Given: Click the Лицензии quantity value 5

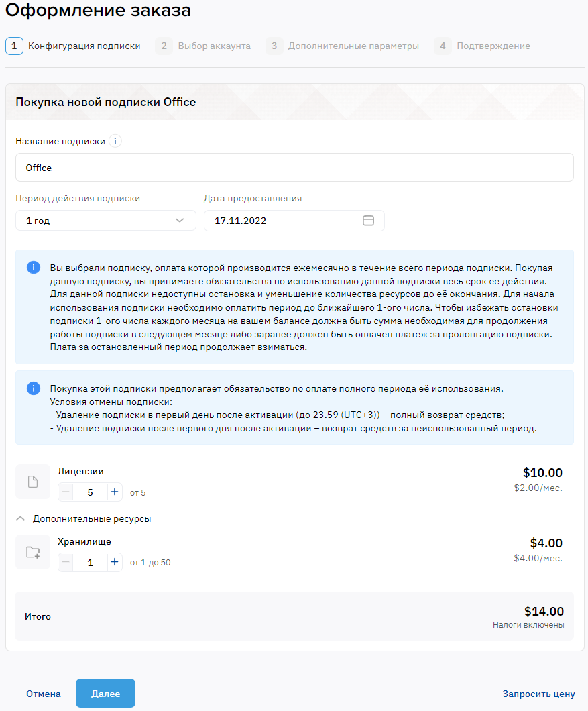Looking at the screenshot, I should (x=91, y=492).
